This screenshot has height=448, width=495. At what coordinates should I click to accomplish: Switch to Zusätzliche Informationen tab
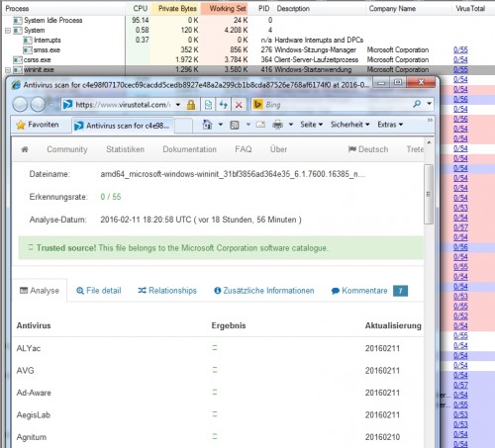pos(264,291)
